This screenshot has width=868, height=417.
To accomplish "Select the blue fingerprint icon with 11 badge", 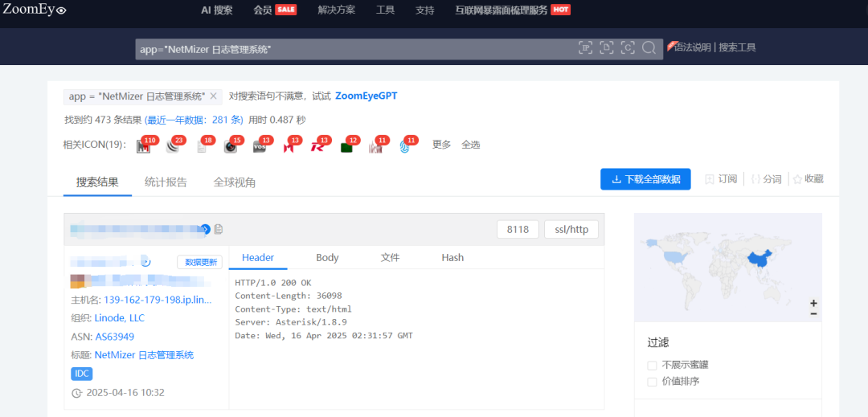I will [404, 146].
